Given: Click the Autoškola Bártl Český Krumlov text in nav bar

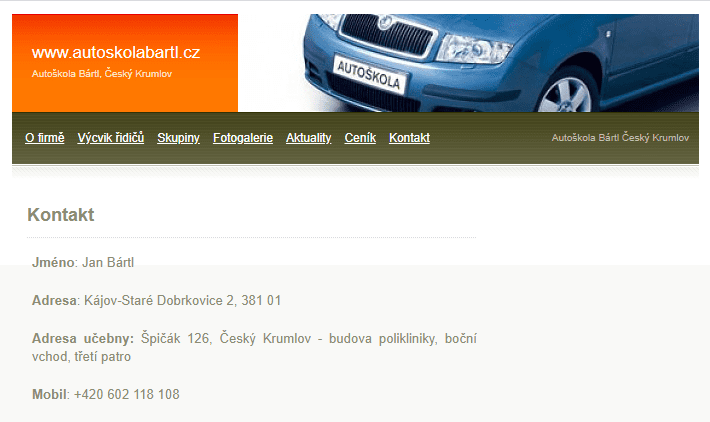Looking at the screenshot, I should (x=620, y=138).
